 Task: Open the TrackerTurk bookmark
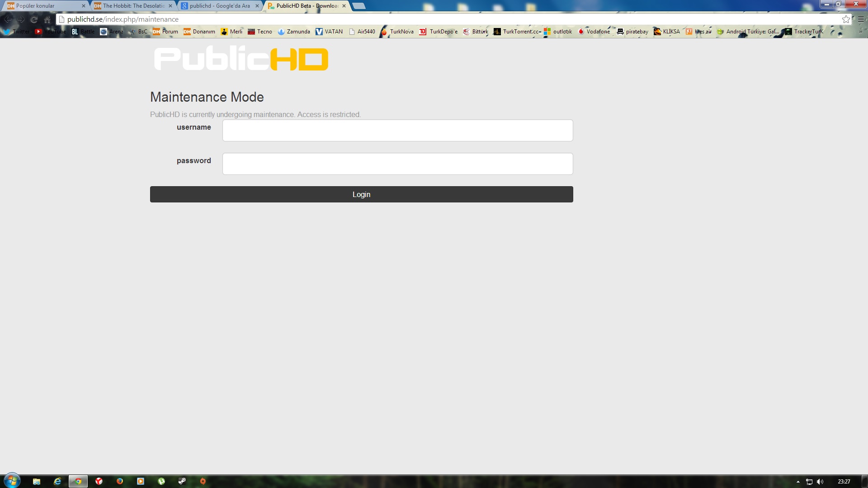[x=804, y=32]
